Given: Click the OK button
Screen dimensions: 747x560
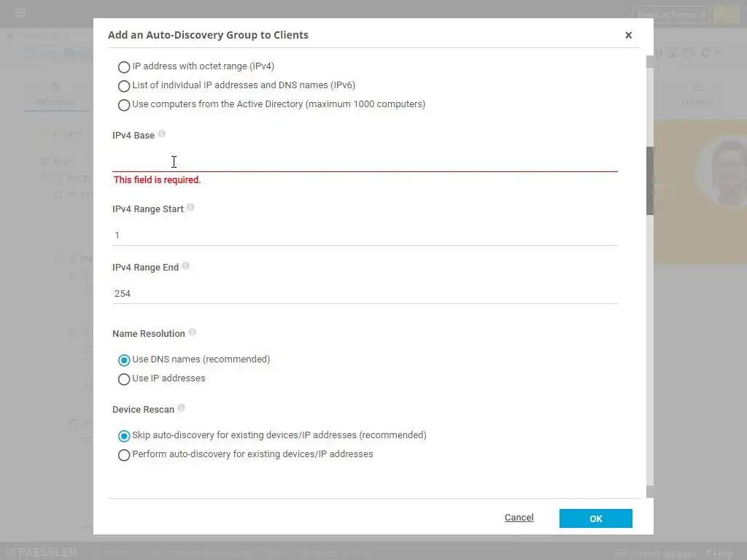Looking at the screenshot, I should pyautogui.click(x=595, y=518).
